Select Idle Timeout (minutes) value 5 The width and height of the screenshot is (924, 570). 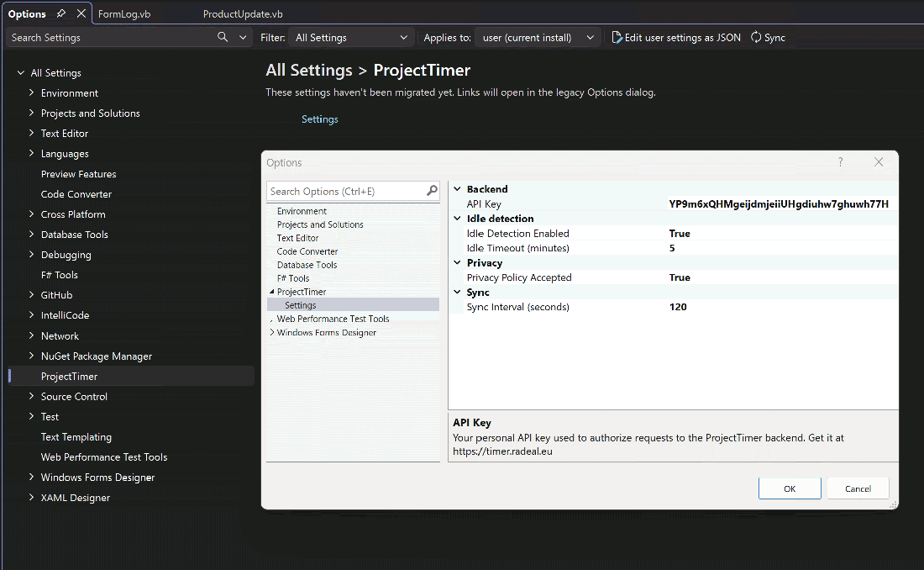click(783, 248)
